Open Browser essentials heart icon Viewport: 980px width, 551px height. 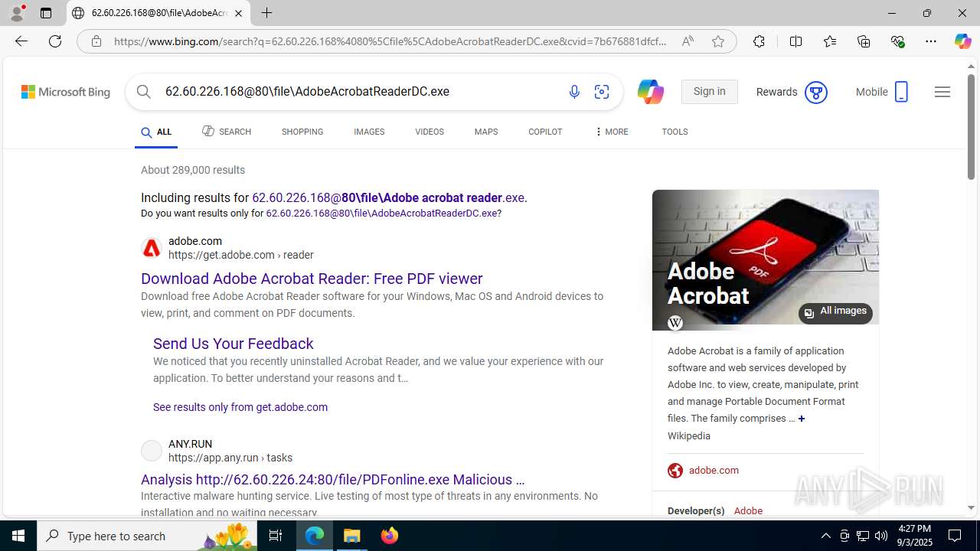(897, 41)
